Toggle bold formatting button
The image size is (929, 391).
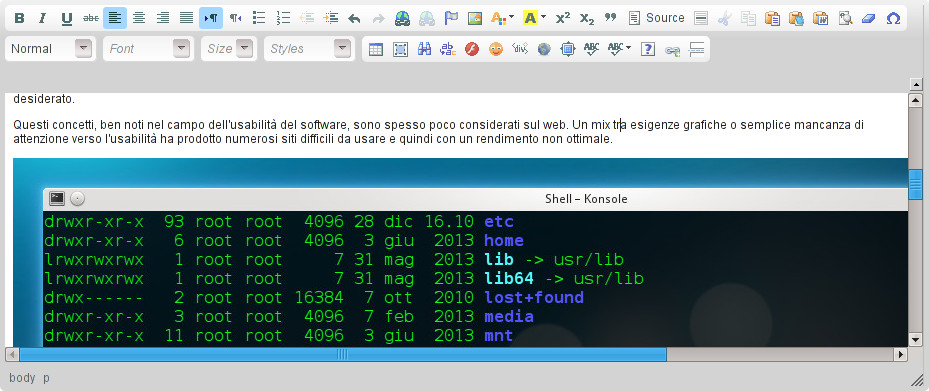point(19,18)
